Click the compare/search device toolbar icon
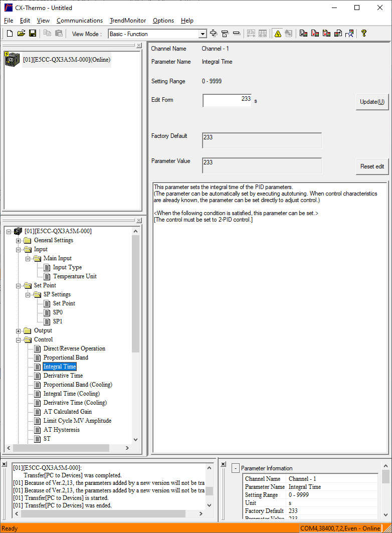392x533 pixels. click(349, 33)
